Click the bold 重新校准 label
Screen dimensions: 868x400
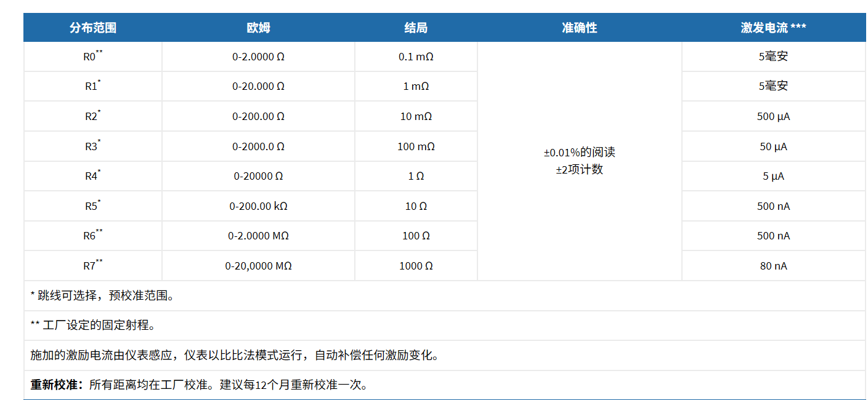(x=56, y=386)
